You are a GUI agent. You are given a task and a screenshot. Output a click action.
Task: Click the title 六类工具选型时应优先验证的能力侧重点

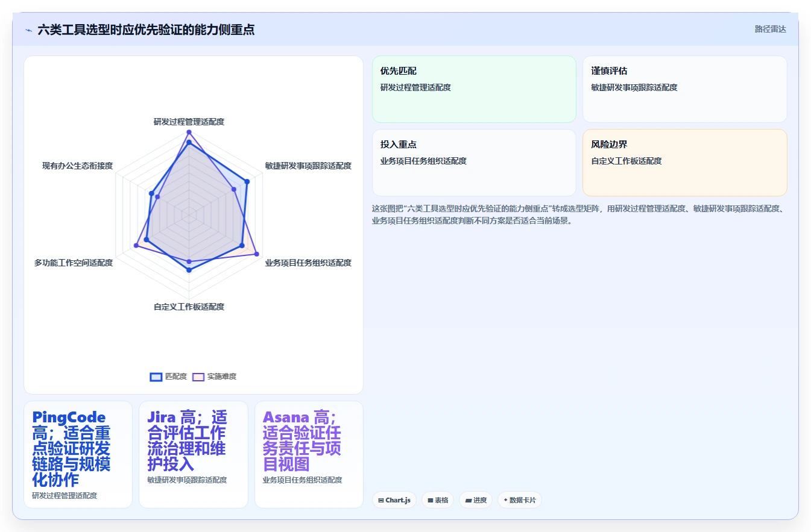(146, 30)
